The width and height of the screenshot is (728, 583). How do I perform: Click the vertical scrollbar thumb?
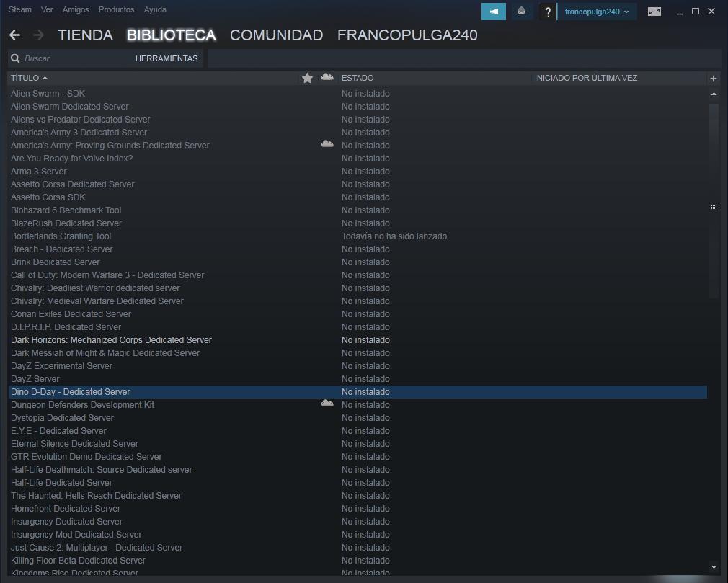point(714,200)
